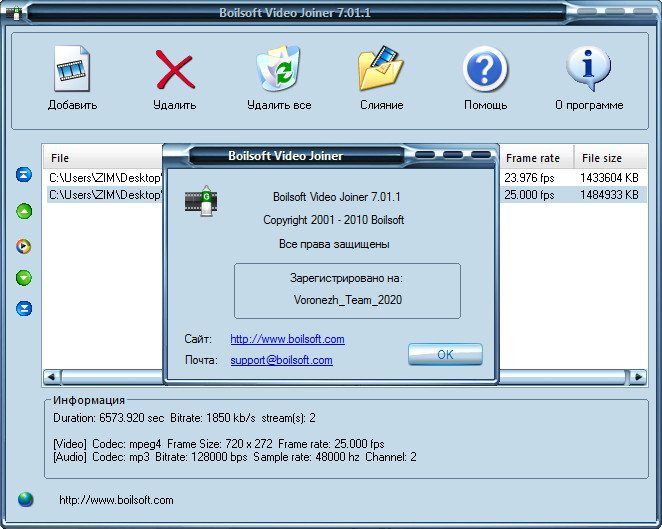Click the Copyright 2001 - 2010 Boilsoft text
662x529 pixels.
(334, 220)
